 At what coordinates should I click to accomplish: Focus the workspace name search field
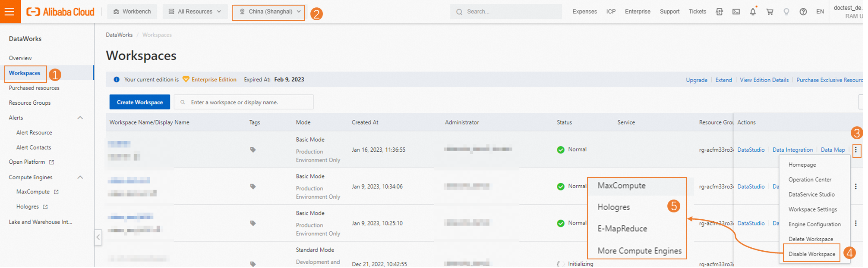click(x=244, y=102)
